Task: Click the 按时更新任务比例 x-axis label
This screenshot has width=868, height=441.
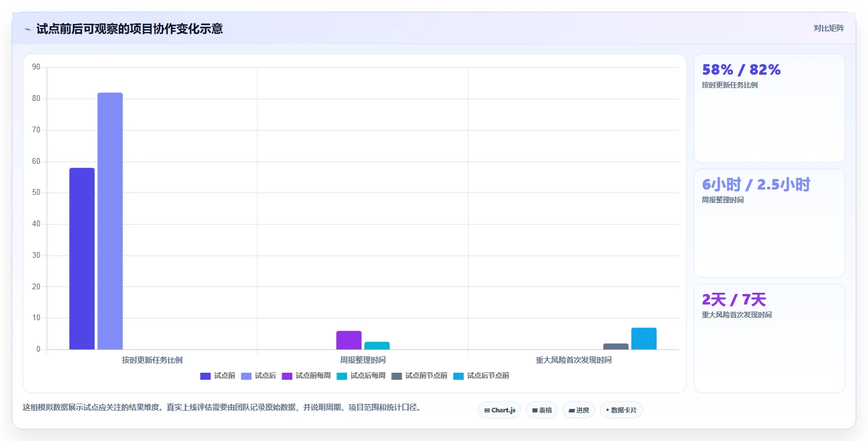Action: coord(152,360)
